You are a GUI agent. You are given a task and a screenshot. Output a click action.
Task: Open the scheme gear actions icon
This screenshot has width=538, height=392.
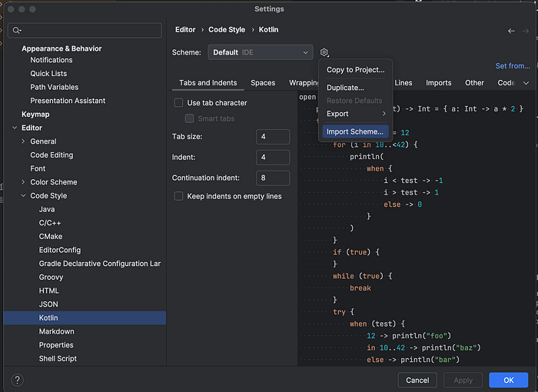pos(324,52)
